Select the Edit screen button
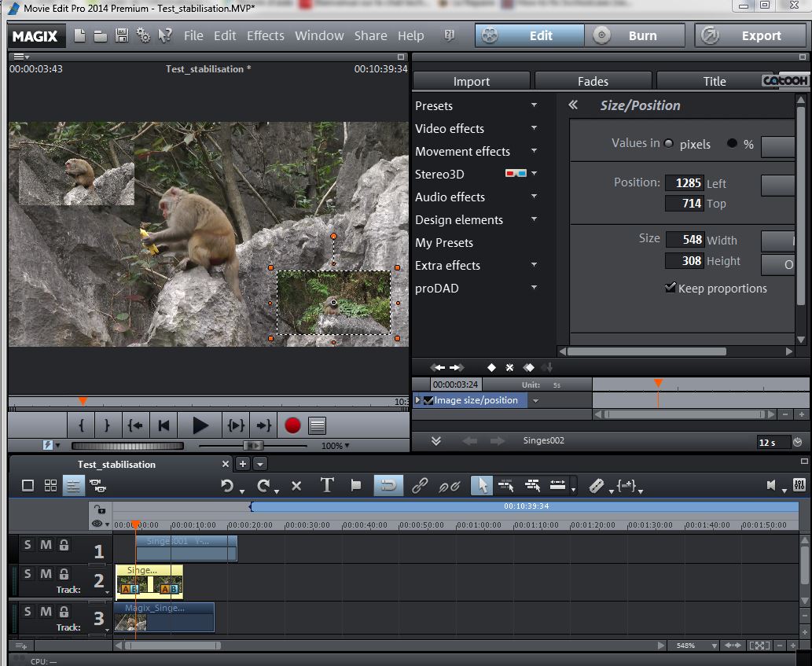812x666 pixels. (x=530, y=35)
